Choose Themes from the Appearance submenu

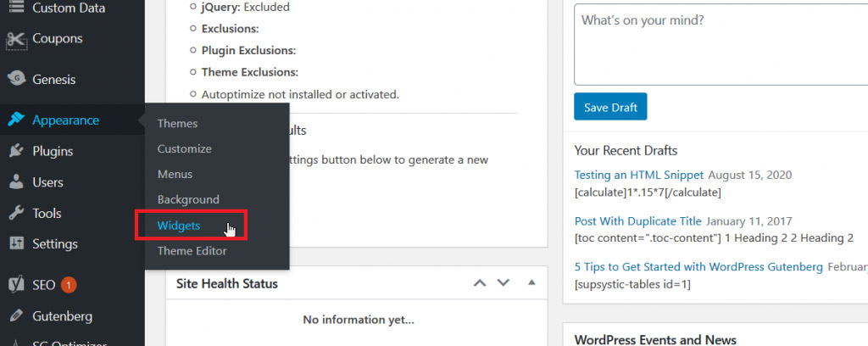click(x=177, y=124)
